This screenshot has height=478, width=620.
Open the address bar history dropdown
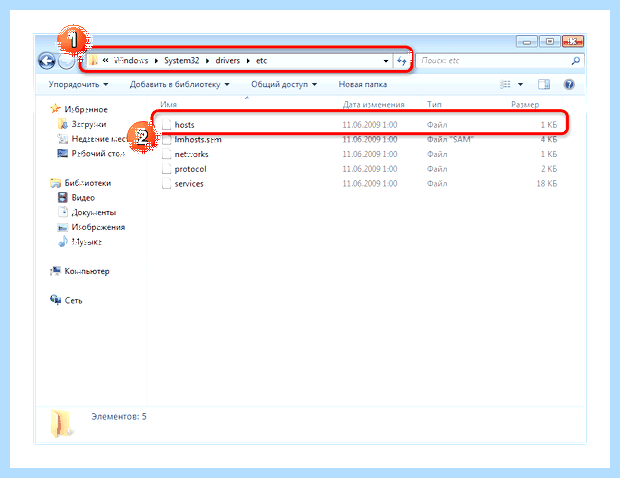pyautogui.click(x=386, y=61)
